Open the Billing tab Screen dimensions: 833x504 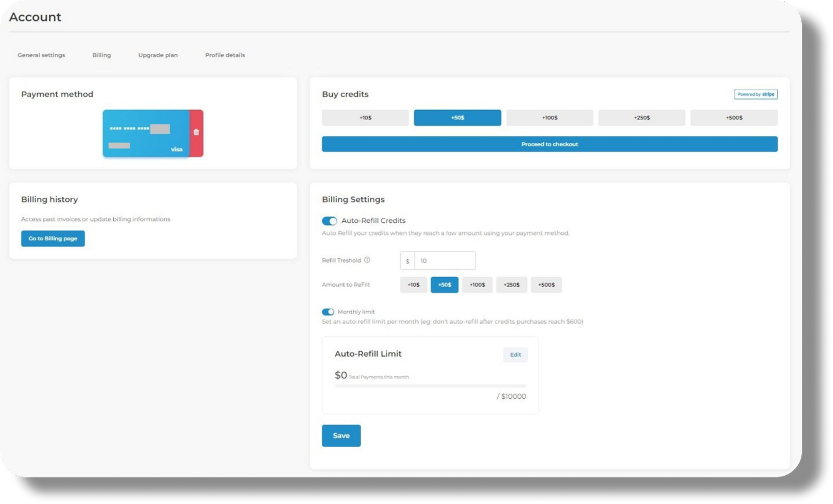coord(102,55)
